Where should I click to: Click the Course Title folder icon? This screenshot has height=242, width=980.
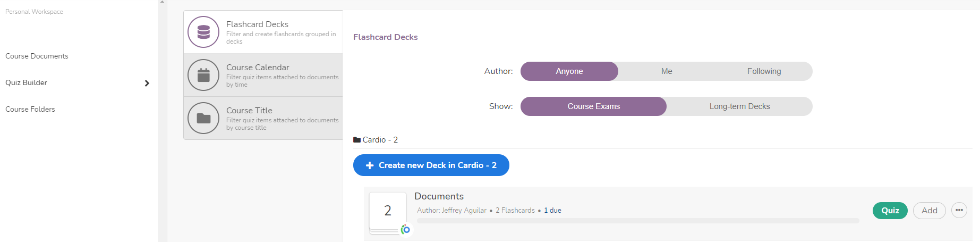click(x=203, y=118)
